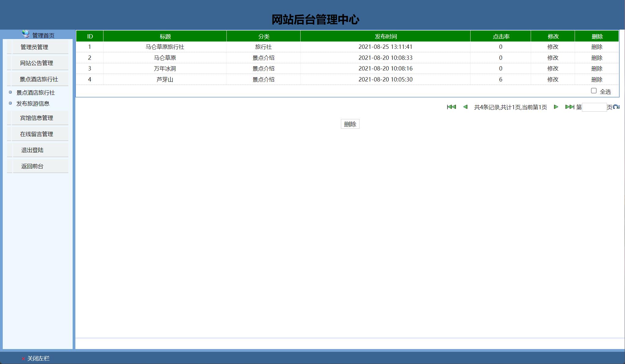
Task: 点击马仑草原旅行社的删除链接
Action: [597, 47]
